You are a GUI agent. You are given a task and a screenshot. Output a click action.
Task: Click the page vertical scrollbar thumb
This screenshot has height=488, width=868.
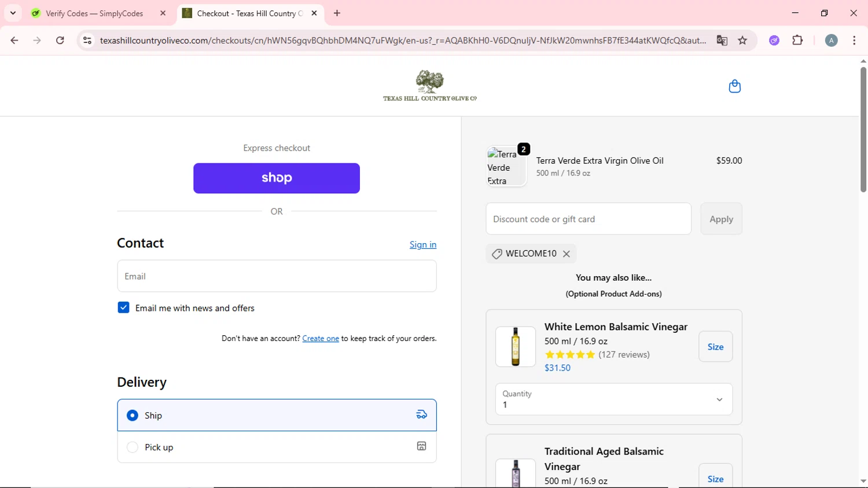click(863, 130)
